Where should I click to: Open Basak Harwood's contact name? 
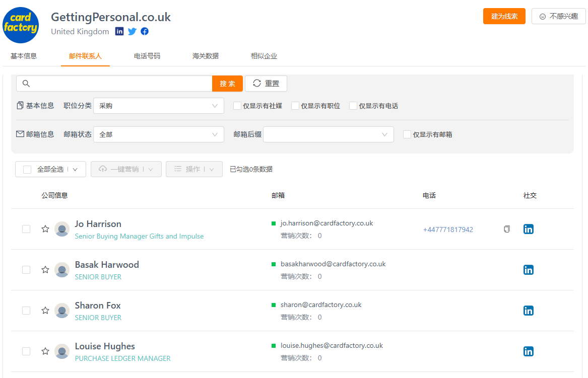click(x=107, y=264)
